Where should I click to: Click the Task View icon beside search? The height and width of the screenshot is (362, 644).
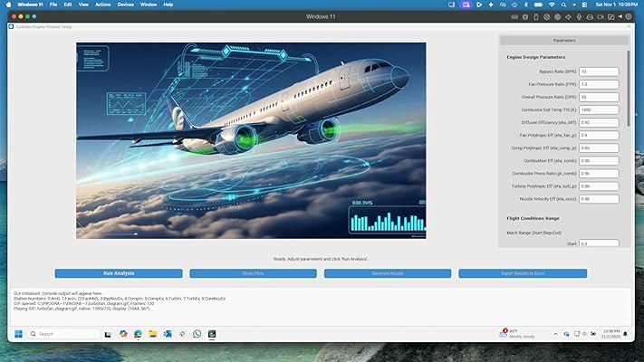pos(108,333)
